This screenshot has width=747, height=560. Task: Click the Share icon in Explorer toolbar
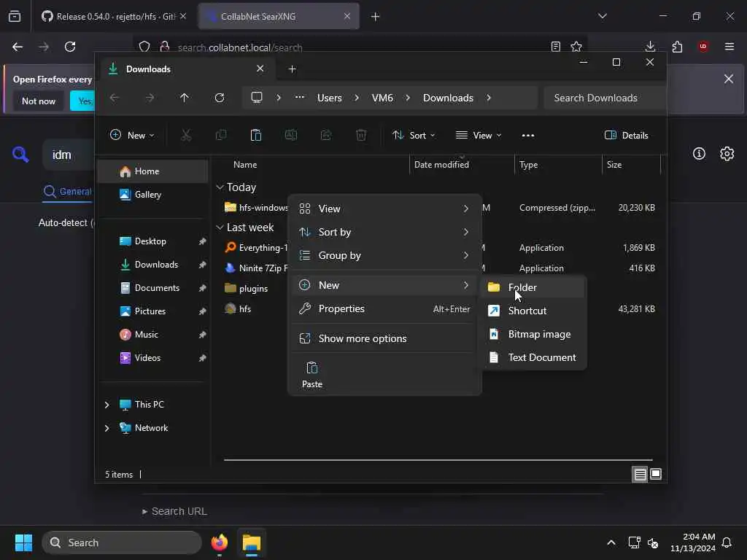point(326,135)
